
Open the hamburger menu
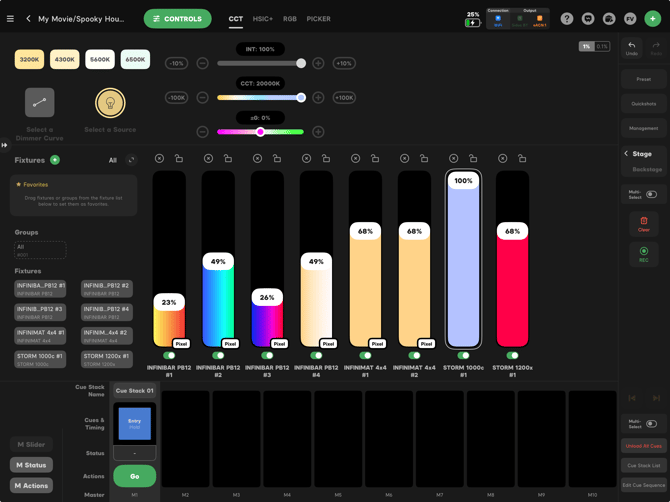(x=10, y=19)
